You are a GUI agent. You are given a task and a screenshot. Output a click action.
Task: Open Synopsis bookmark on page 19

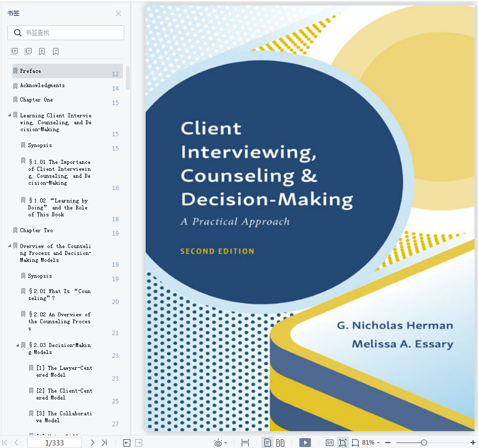[x=40, y=276]
